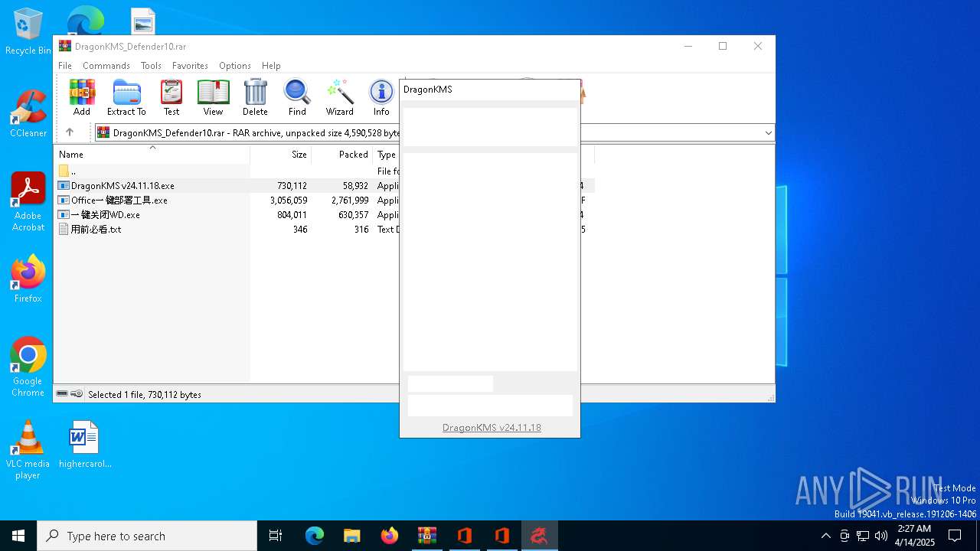Sort files by Packed column header

point(342,155)
